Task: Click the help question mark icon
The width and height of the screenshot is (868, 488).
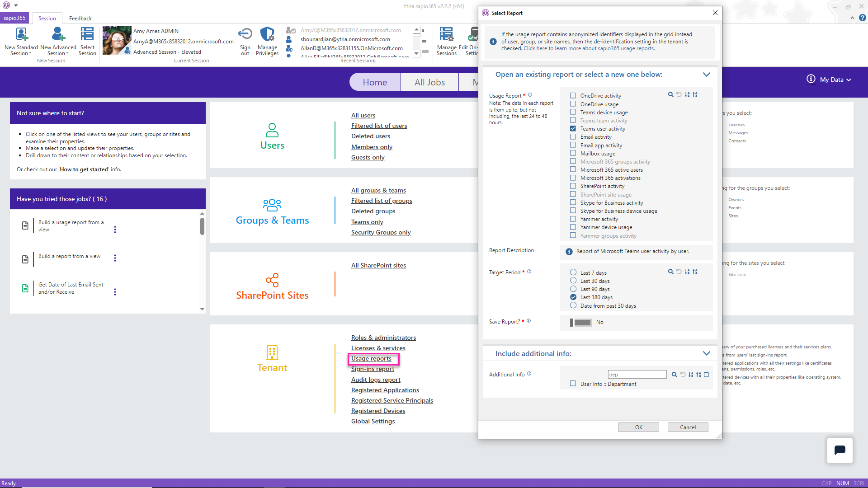Action: click(x=863, y=18)
